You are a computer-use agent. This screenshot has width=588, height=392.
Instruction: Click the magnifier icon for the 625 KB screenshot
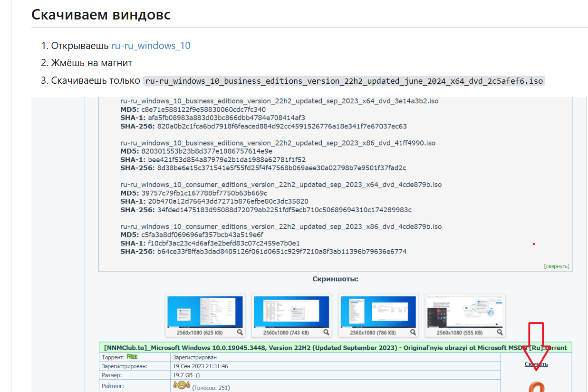click(x=240, y=333)
